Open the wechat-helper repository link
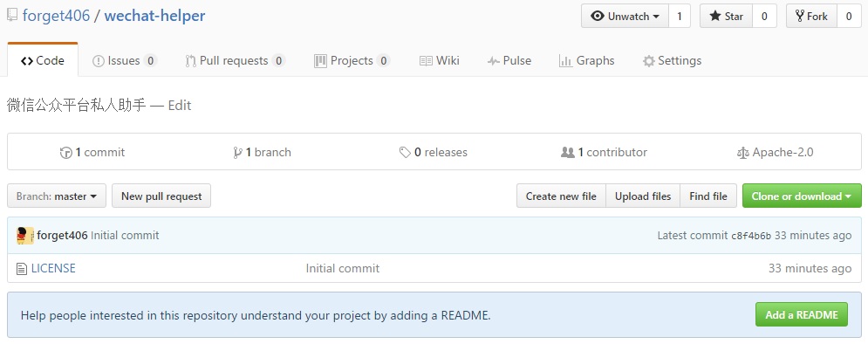Viewport: 868px width, 344px height. pos(154,16)
